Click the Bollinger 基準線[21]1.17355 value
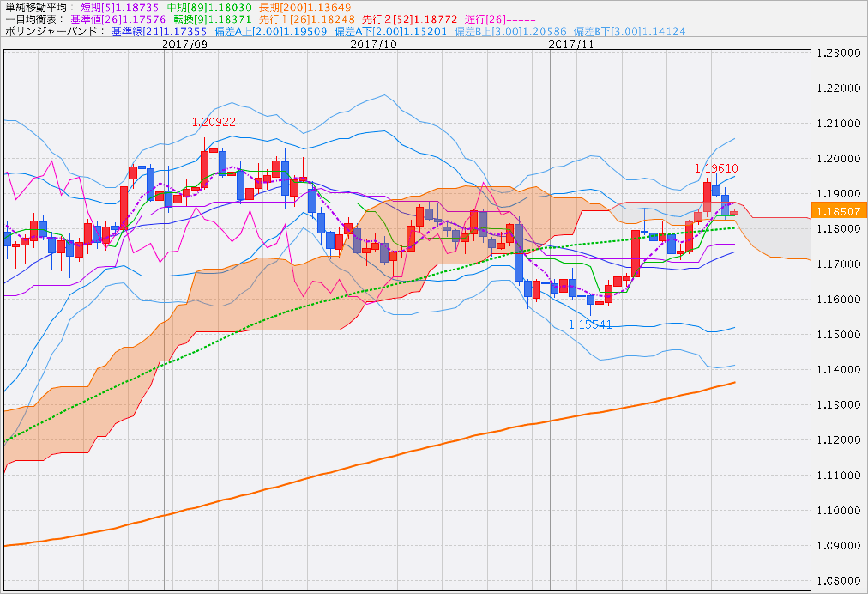 click(159, 31)
